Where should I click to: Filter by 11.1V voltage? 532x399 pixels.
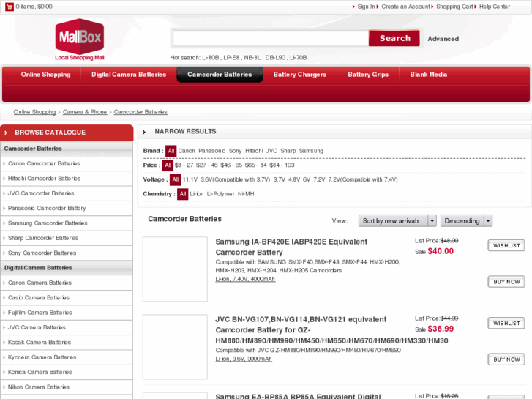click(x=190, y=179)
